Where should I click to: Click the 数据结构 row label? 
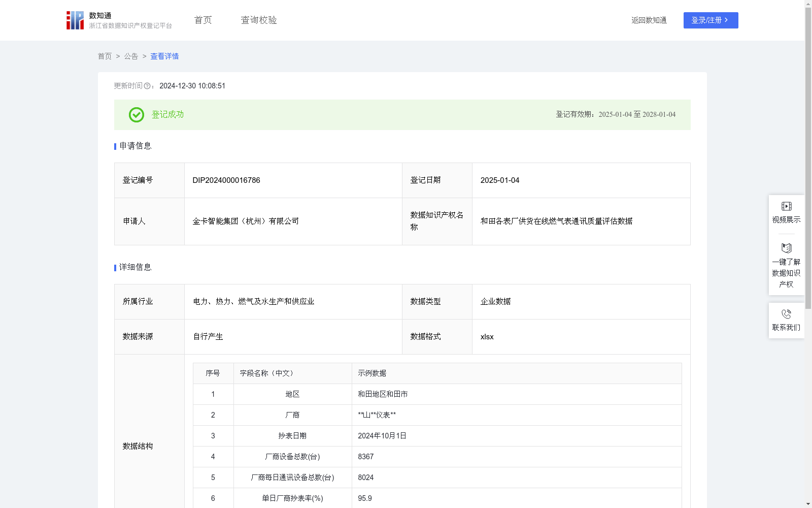tap(138, 447)
